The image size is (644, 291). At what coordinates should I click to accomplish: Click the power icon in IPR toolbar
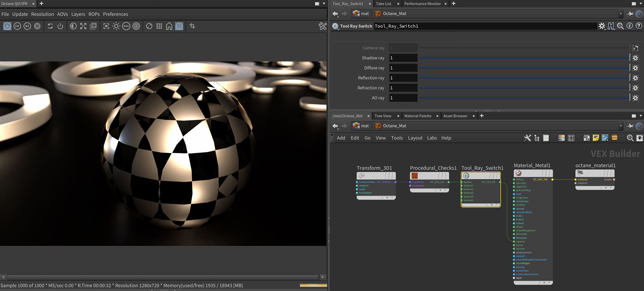tap(60, 26)
